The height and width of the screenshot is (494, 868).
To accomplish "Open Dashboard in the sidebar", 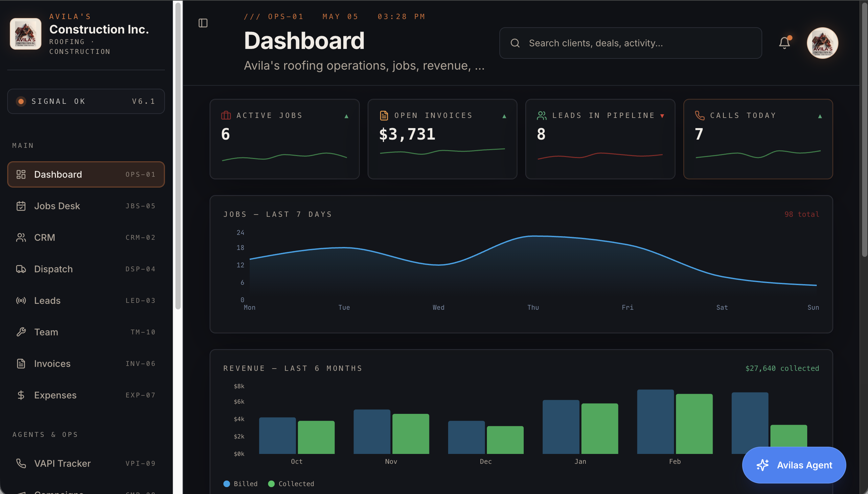I will tap(86, 174).
